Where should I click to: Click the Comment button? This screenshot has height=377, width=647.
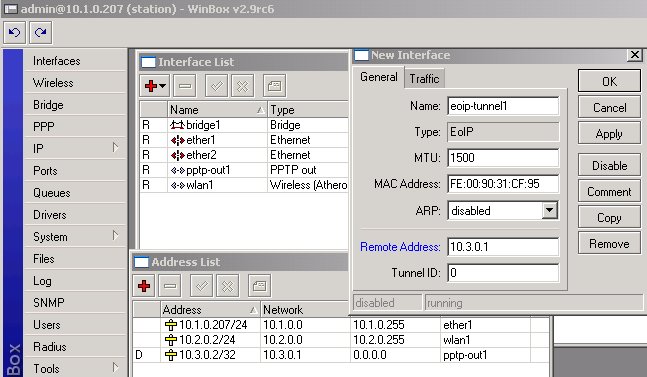[x=609, y=191]
